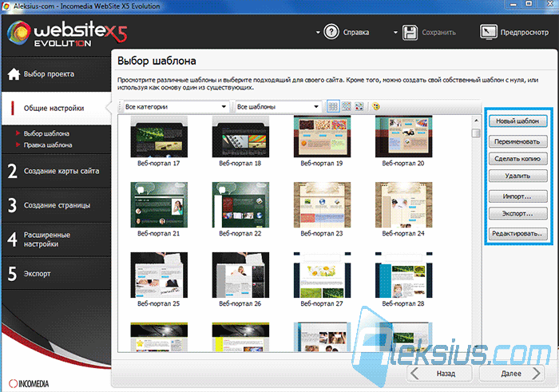Select medium thumbnails view icon
Viewport: 559px width, 392px height.
click(x=346, y=106)
